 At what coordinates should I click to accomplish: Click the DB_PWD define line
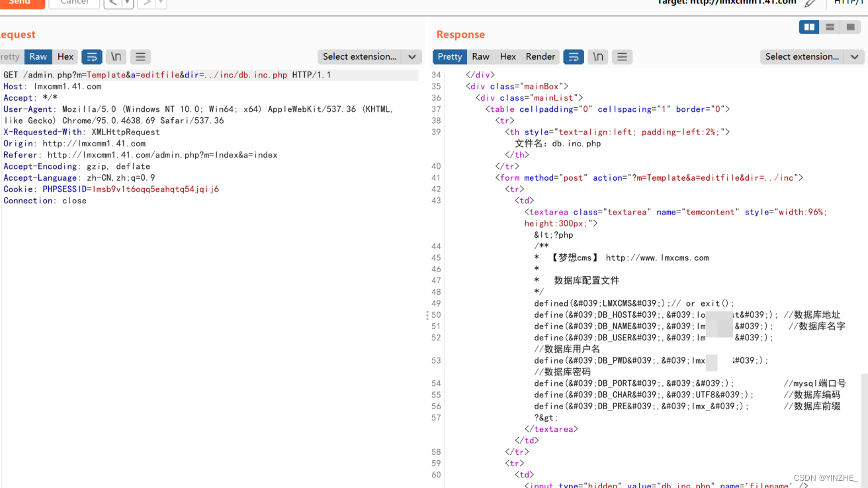(x=652, y=361)
